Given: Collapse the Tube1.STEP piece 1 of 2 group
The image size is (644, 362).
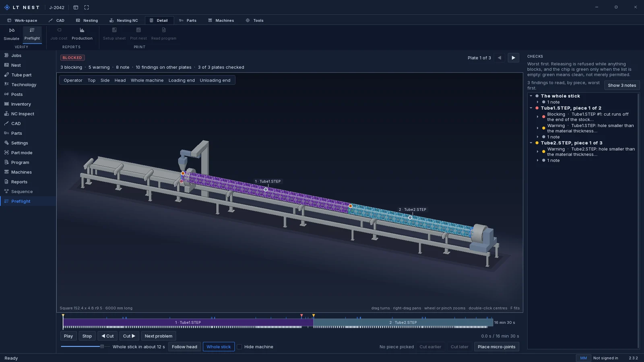Looking at the screenshot, I should click(x=531, y=108).
